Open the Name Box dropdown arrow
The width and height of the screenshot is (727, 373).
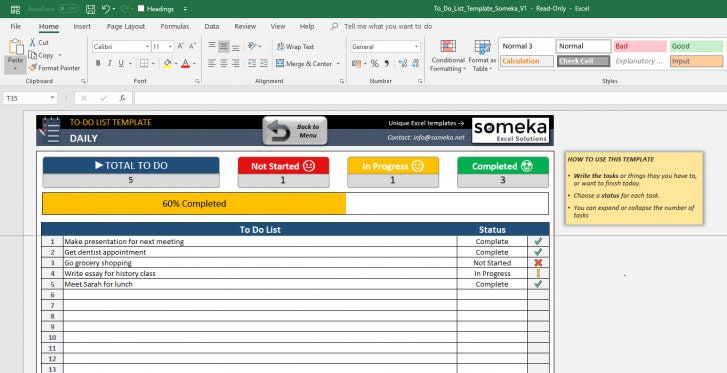pos(52,98)
